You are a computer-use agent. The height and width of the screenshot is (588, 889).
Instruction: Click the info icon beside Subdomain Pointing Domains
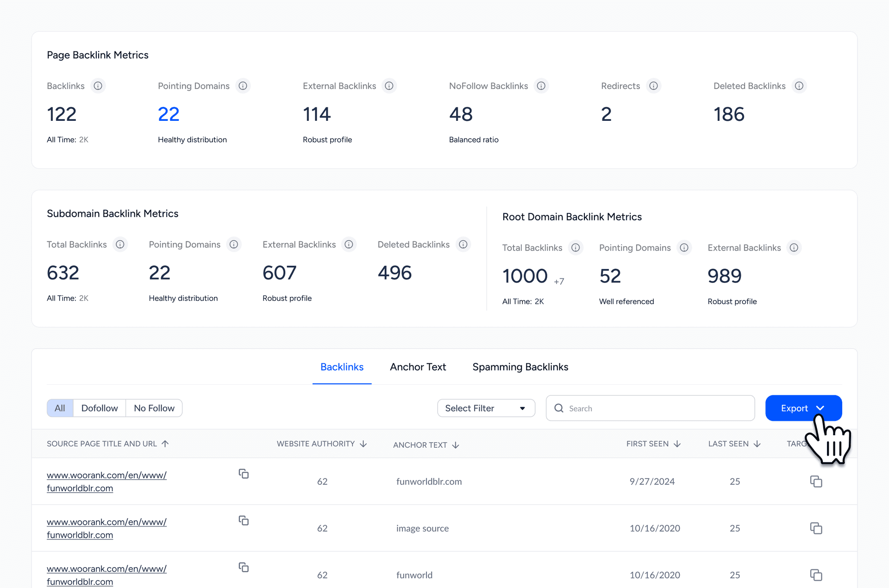tap(234, 244)
